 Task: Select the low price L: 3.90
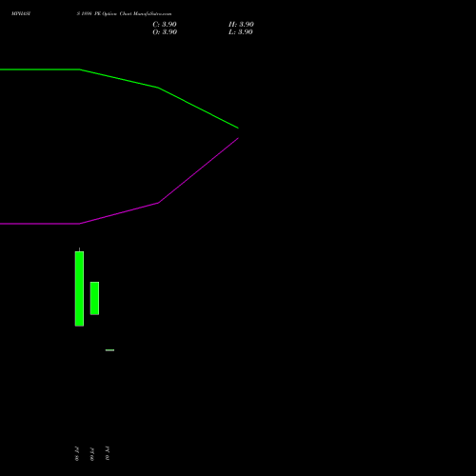[x=241, y=32]
